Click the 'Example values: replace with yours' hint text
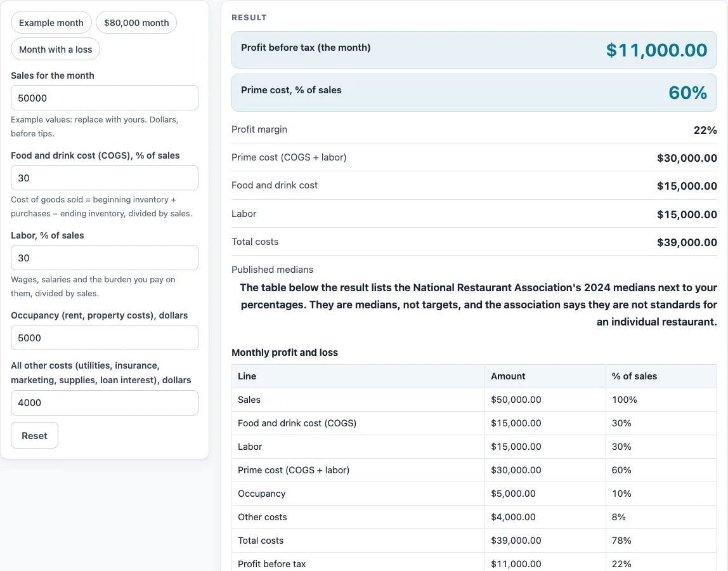Screen dimensions: 728x571 (94, 126)
